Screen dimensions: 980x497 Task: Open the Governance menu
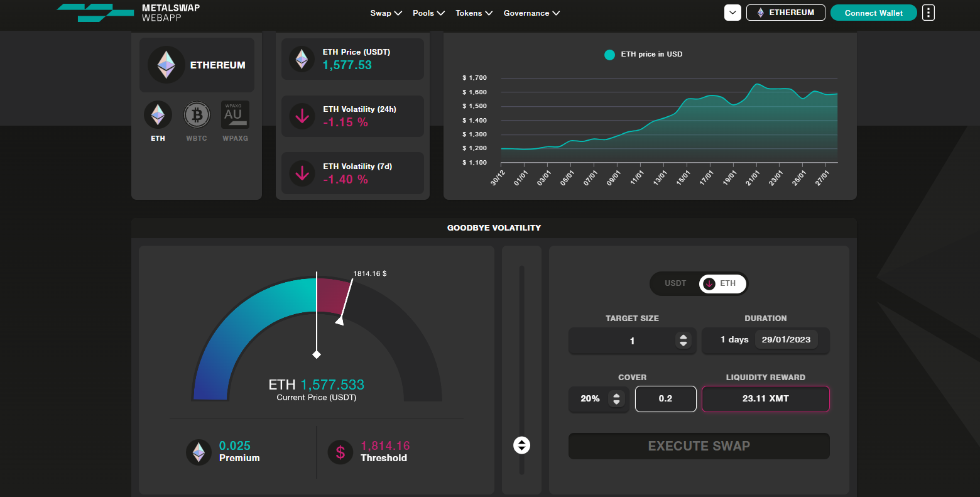click(531, 13)
